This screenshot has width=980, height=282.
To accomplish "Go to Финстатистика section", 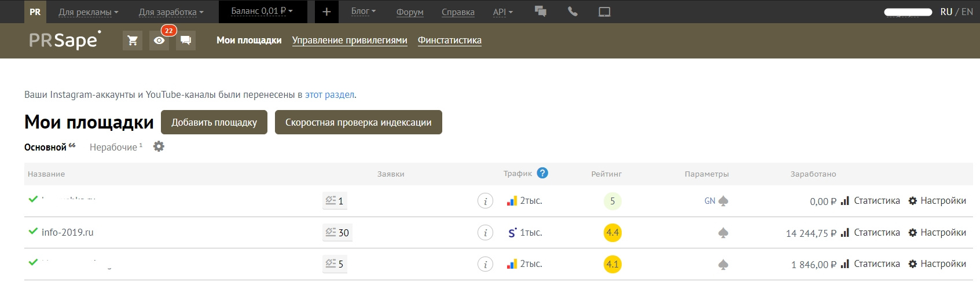I will coord(450,40).
